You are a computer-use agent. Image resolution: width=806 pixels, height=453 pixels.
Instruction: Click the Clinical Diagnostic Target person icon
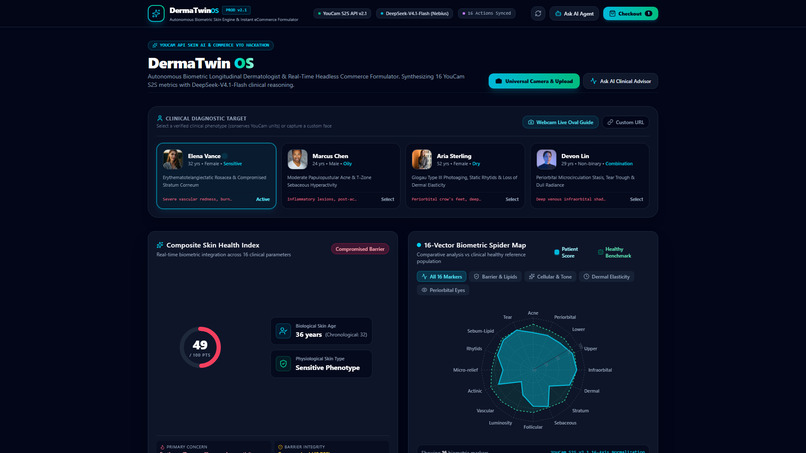pyautogui.click(x=159, y=118)
